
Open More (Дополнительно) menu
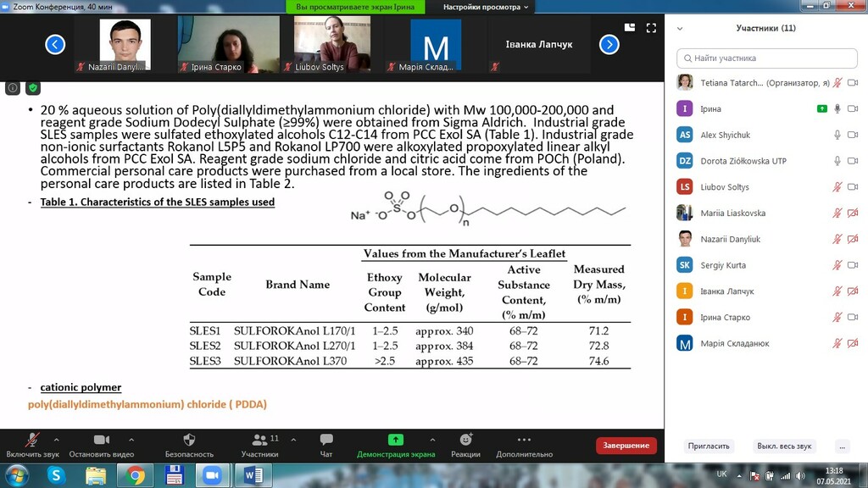coord(524,446)
